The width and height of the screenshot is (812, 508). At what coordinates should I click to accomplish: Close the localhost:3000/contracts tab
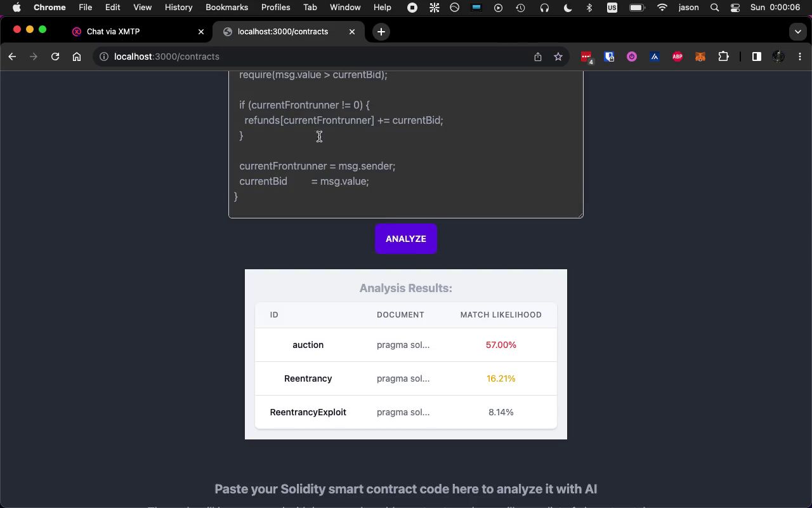coord(352,32)
